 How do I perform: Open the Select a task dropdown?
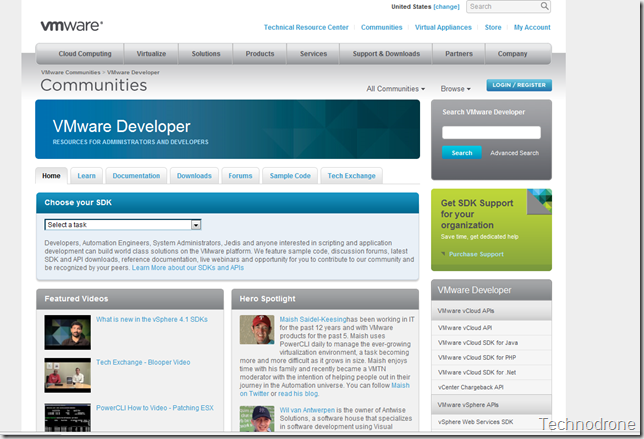pyautogui.click(x=122, y=225)
